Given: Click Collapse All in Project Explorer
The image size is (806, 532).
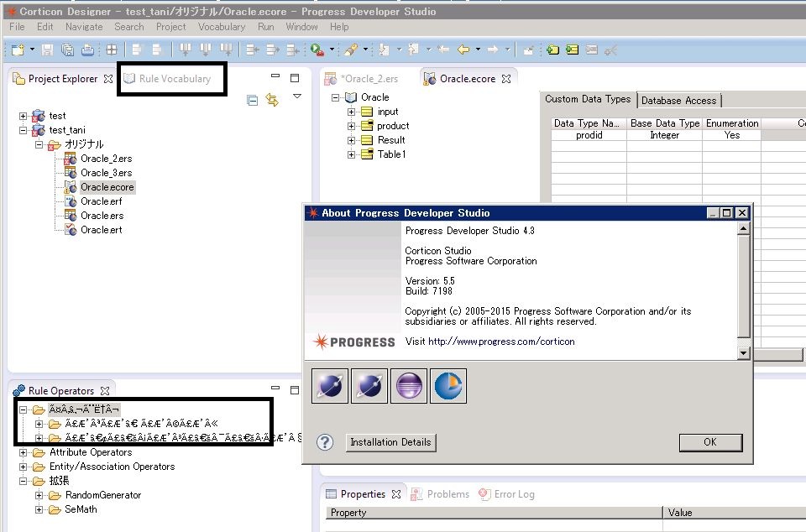Looking at the screenshot, I should [252, 100].
